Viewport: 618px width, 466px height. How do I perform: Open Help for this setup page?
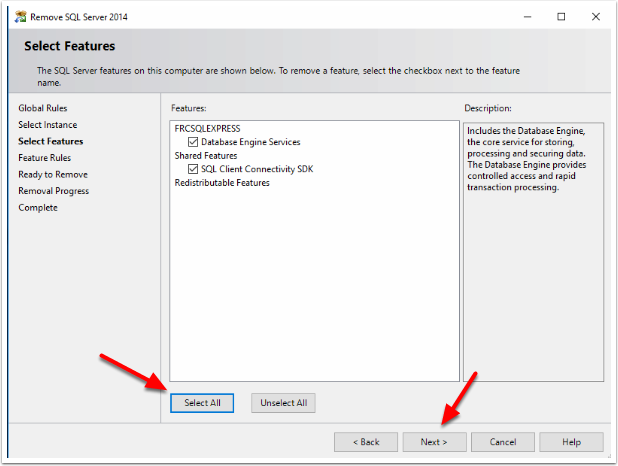coord(571,442)
